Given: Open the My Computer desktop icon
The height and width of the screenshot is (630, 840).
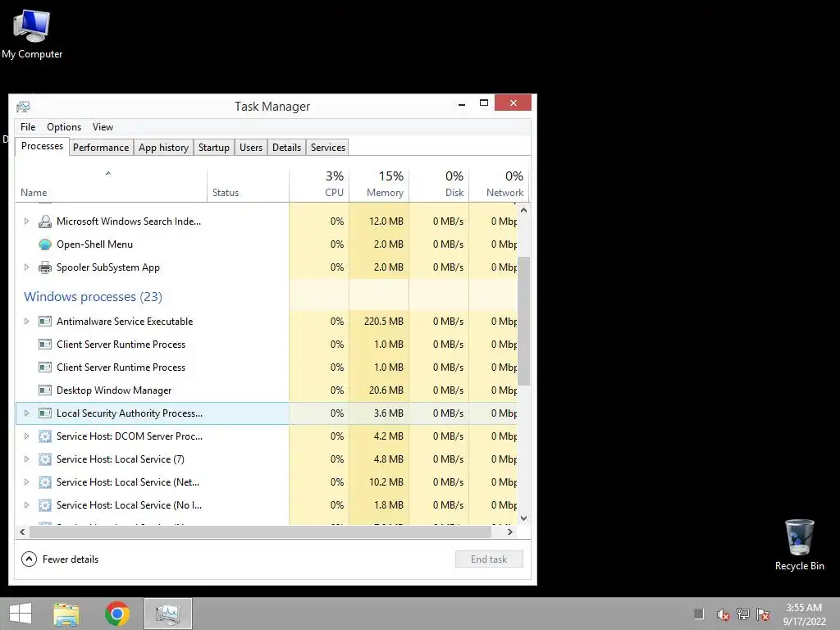Looking at the screenshot, I should pyautogui.click(x=32, y=34).
